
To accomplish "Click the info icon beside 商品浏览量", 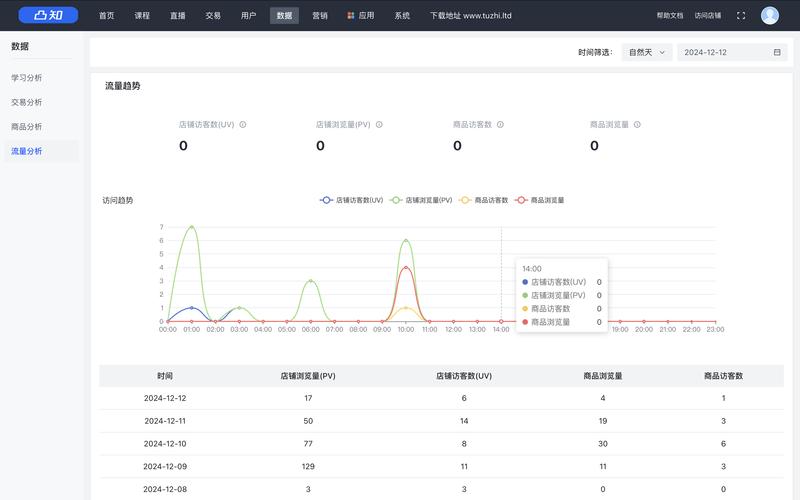I will pyautogui.click(x=637, y=124).
